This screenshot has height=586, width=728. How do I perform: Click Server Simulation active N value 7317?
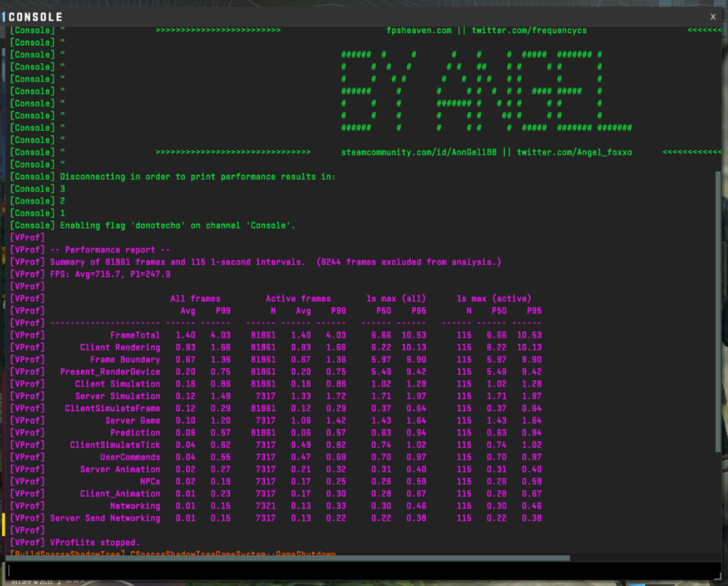pos(265,396)
